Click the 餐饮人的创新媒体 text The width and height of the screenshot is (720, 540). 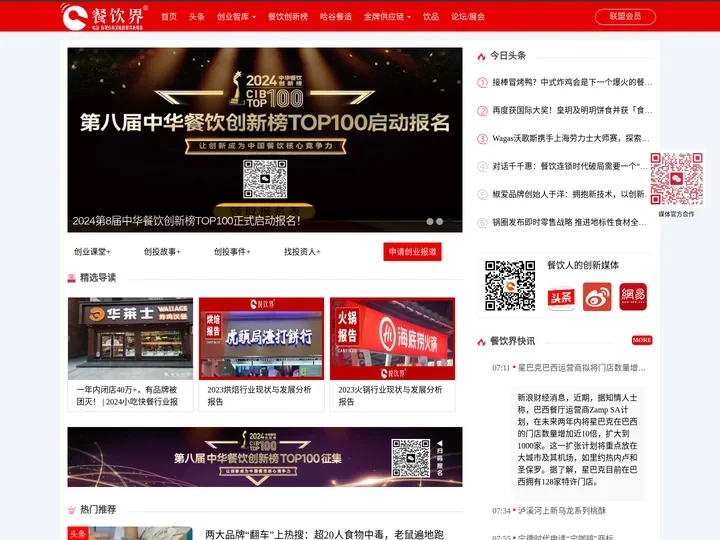[x=583, y=265]
